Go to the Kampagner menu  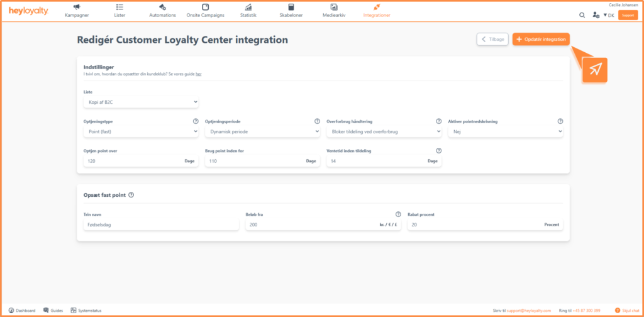(77, 15)
